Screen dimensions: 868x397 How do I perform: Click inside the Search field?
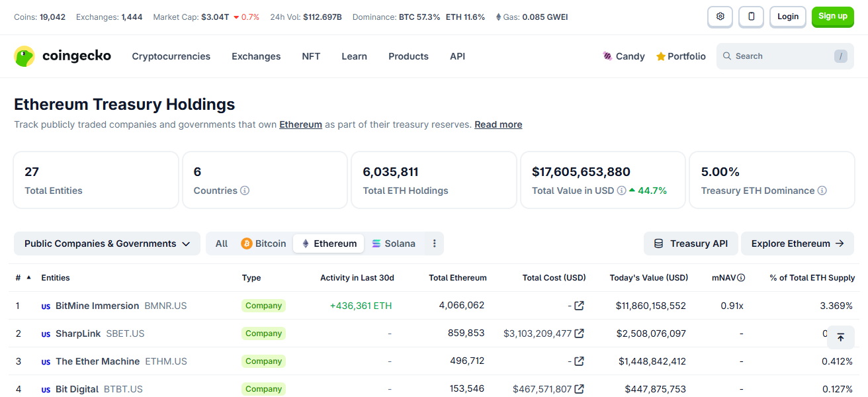[x=781, y=56]
